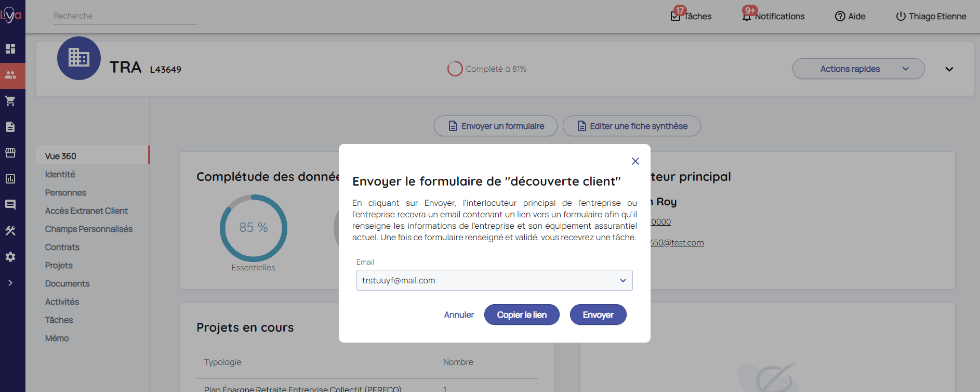The height and width of the screenshot is (392, 980).
Task: Close the découverte client dialog
Action: click(x=635, y=161)
